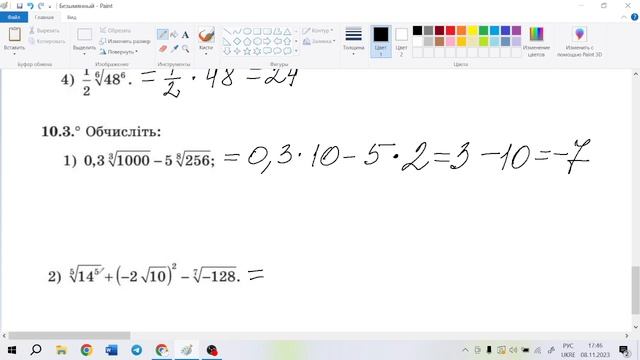
Task: Save the file from quick access toolbar
Action: 19,6
